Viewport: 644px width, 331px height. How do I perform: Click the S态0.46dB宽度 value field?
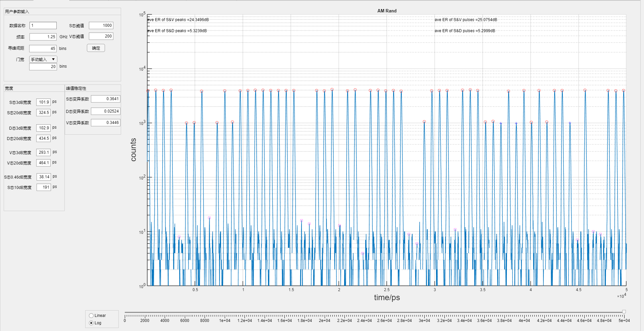tap(44, 177)
